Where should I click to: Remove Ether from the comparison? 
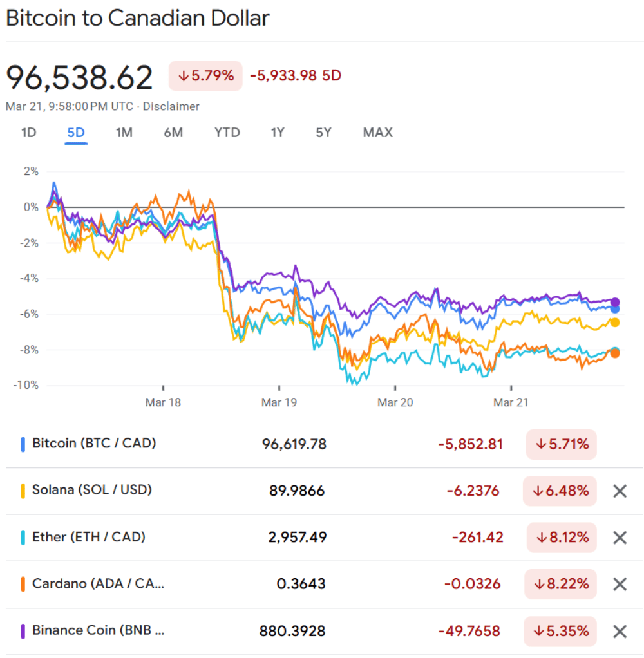(x=620, y=538)
